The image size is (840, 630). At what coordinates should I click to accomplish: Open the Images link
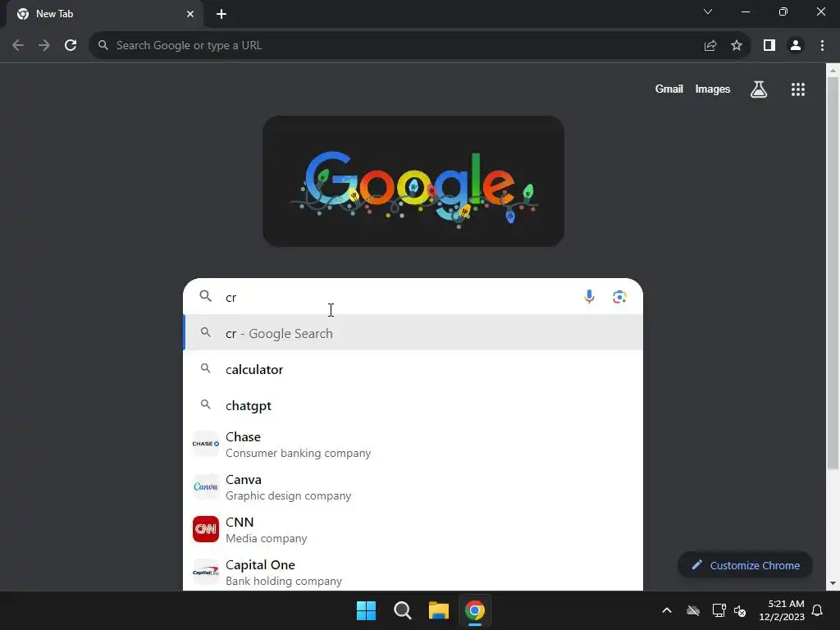pos(713,89)
